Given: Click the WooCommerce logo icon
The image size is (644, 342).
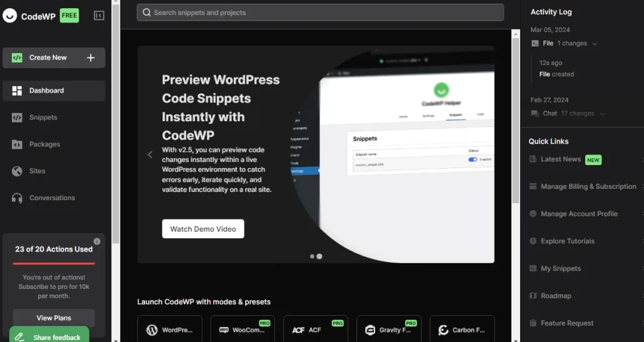Looking at the screenshot, I should (224, 330).
